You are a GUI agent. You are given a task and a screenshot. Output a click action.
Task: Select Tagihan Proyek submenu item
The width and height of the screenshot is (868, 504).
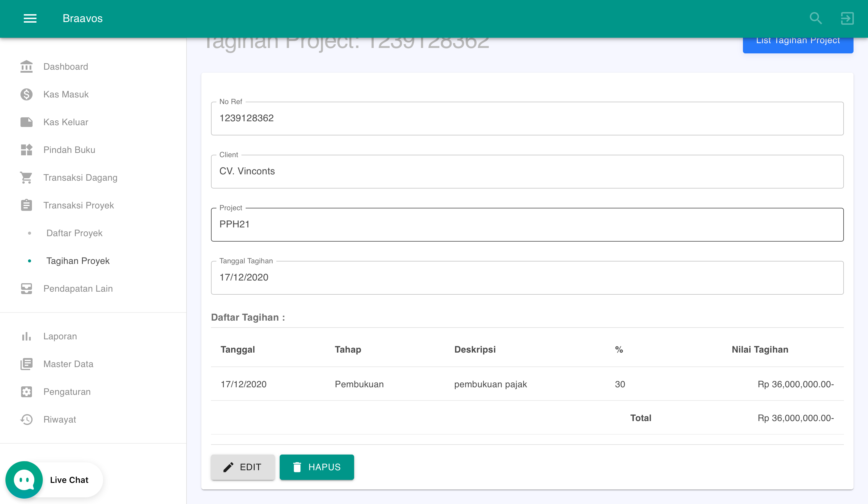coord(78,261)
